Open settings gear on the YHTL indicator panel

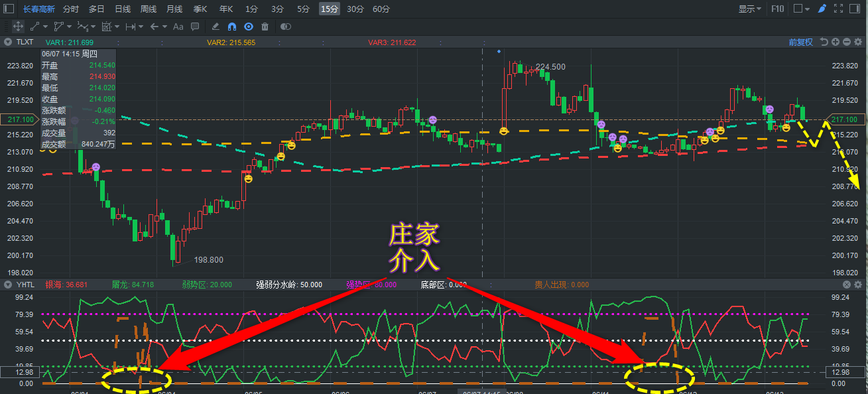point(859,284)
